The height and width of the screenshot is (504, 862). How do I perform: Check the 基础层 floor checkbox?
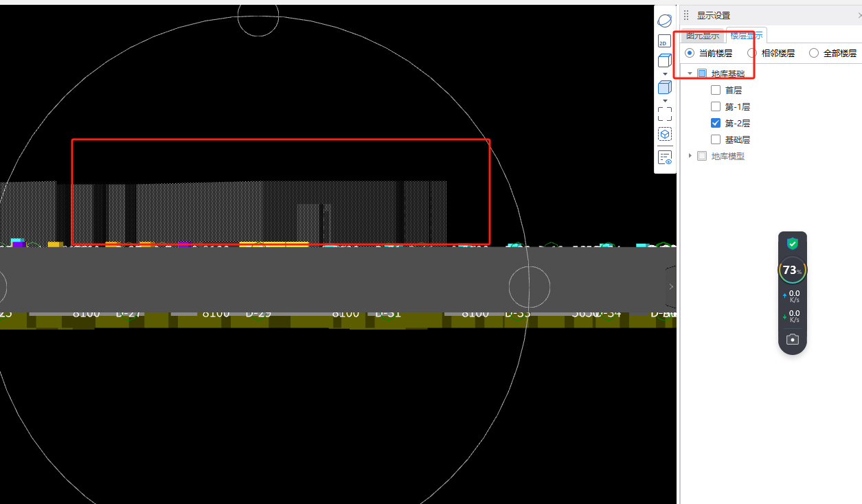pos(716,139)
